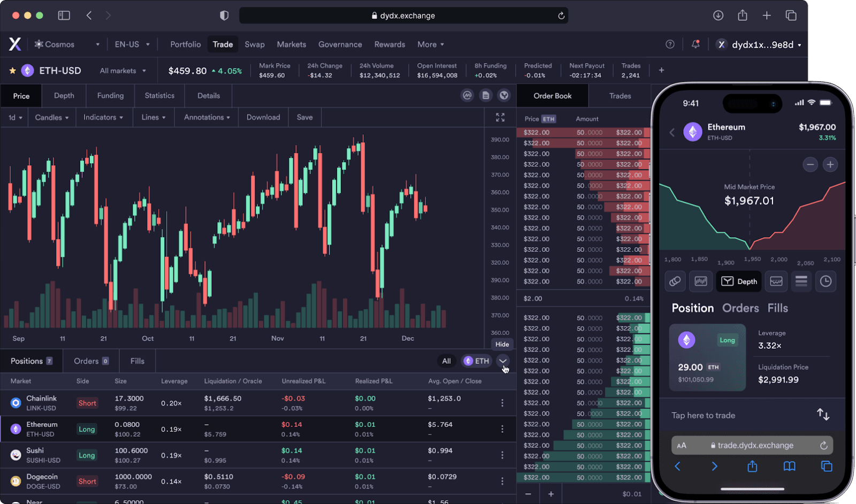Open the CoinMarketCap icon above the chart

tap(467, 95)
